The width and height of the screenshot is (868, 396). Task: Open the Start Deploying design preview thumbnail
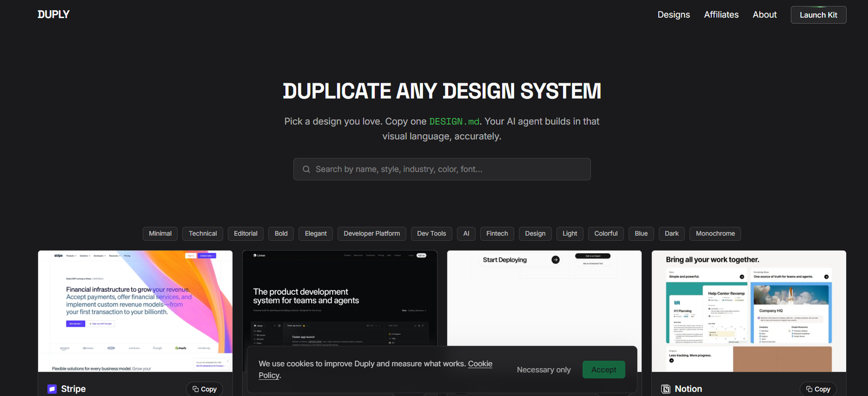[x=544, y=298]
